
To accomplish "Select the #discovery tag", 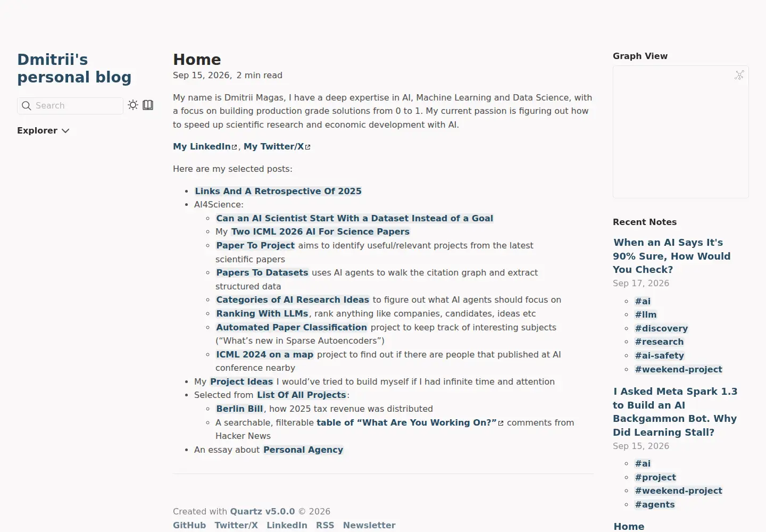I will point(661,328).
